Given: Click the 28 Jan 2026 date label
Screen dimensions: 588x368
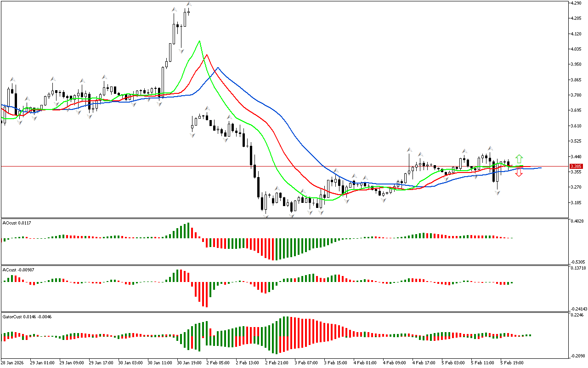Looking at the screenshot, I should pyautogui.click(x=12, y=362).
